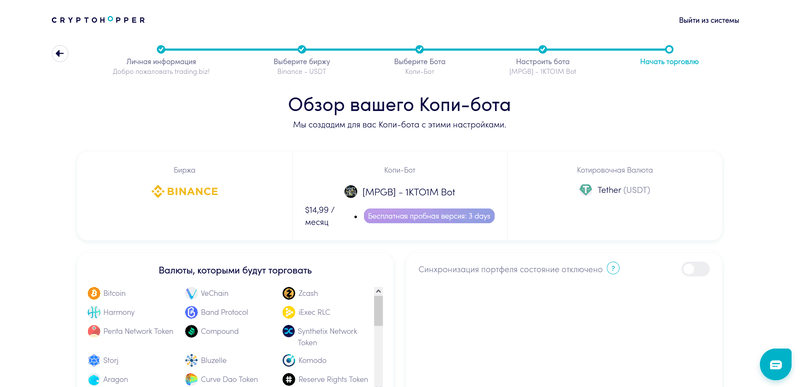Screen dimensions: 800x387
Task: Click the Compound coin icon
Action: pyautogui.click(x=191, y=331)
